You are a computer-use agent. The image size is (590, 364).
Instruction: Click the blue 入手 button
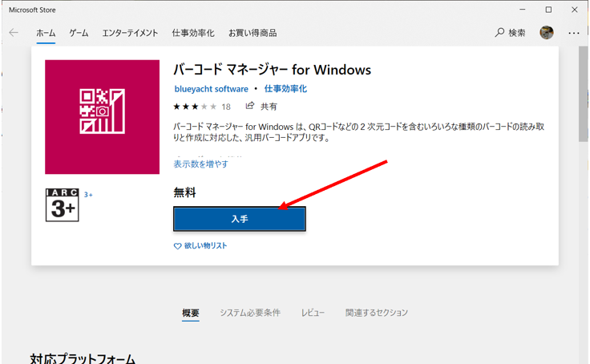coord(240,219)
